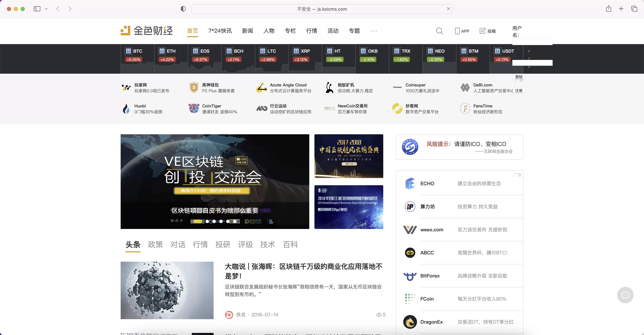The image size is (644, 335).
Task: Open a new tab with plus icon
Action: [621, 9]
